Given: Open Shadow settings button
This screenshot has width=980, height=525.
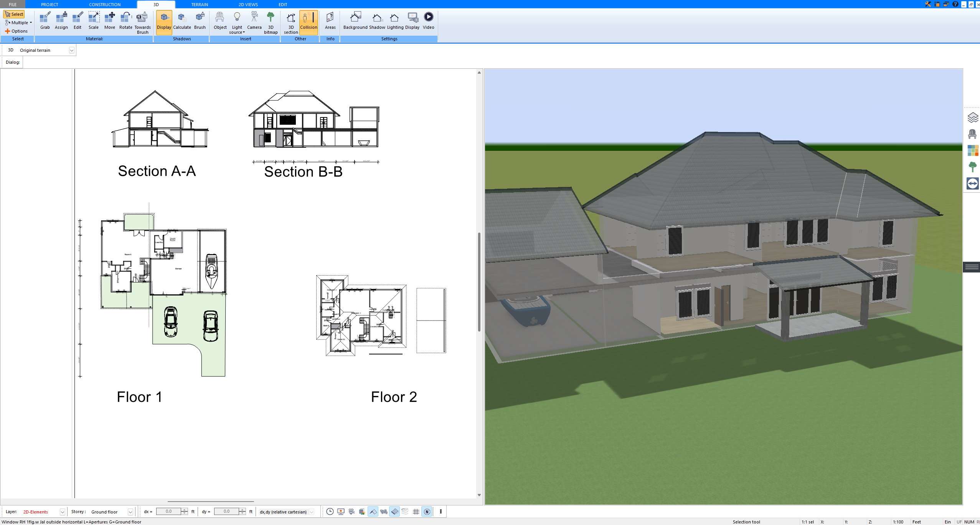Looking at the screenshot, I should click(x=377, y=21).
